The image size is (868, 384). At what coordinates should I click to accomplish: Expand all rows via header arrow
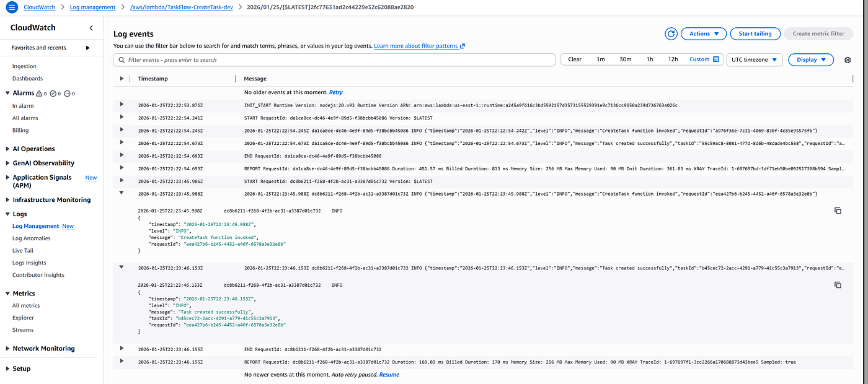(122, 79)
